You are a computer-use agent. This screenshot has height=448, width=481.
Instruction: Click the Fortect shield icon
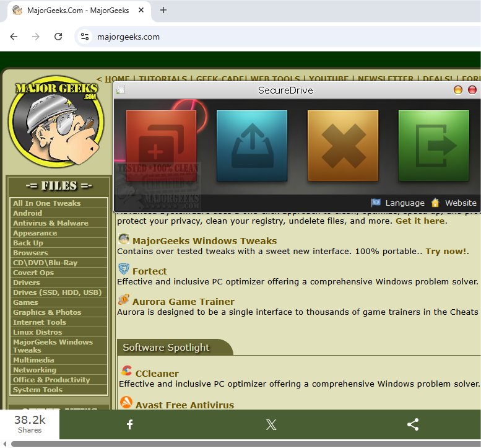click(x=124, y=270)
